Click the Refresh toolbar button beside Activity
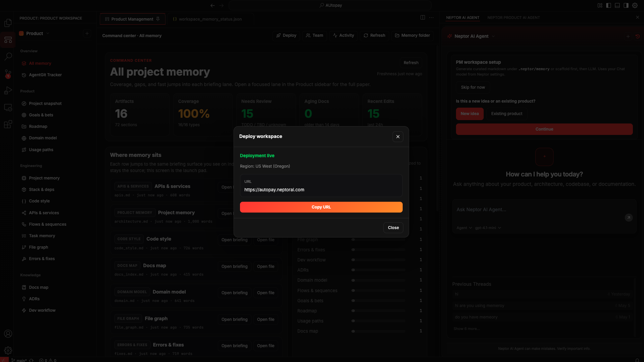The width and height of the screenshot is (644, 362). coord(374,35)
